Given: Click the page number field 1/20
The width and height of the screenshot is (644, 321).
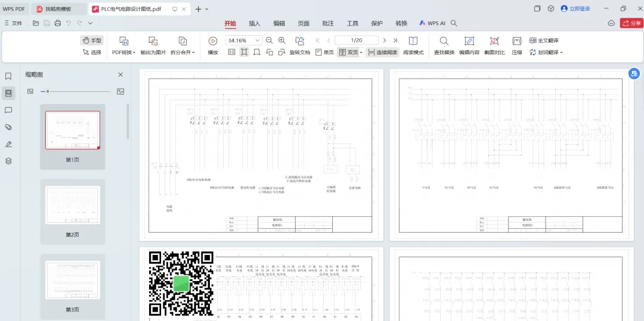Looking at the screenshot, I should point(357,40).
